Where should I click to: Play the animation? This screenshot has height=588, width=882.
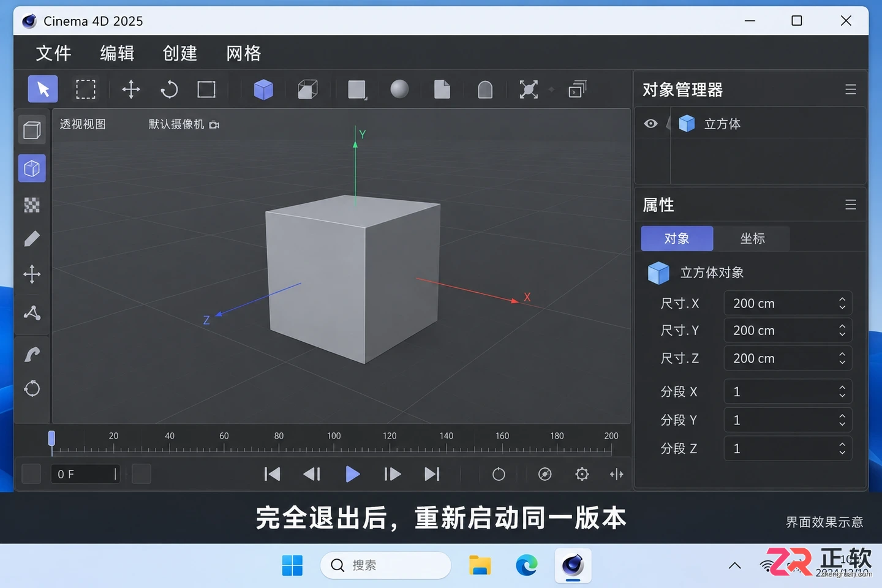coord(352,474)
